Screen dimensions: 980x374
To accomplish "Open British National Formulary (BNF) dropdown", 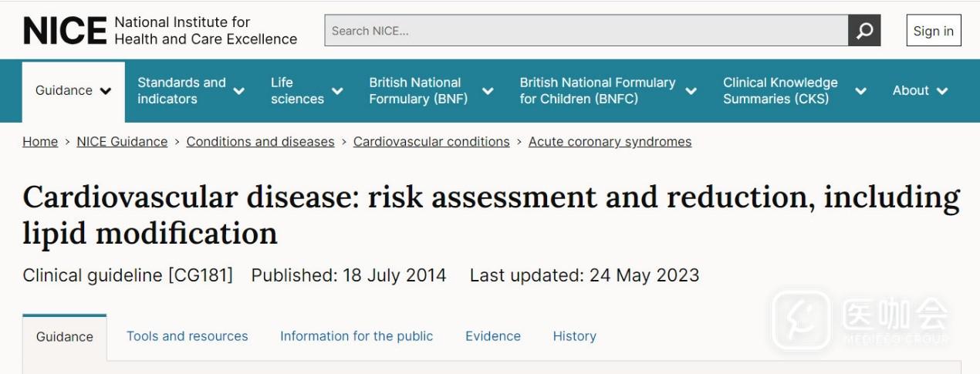I will pos(431,91).
